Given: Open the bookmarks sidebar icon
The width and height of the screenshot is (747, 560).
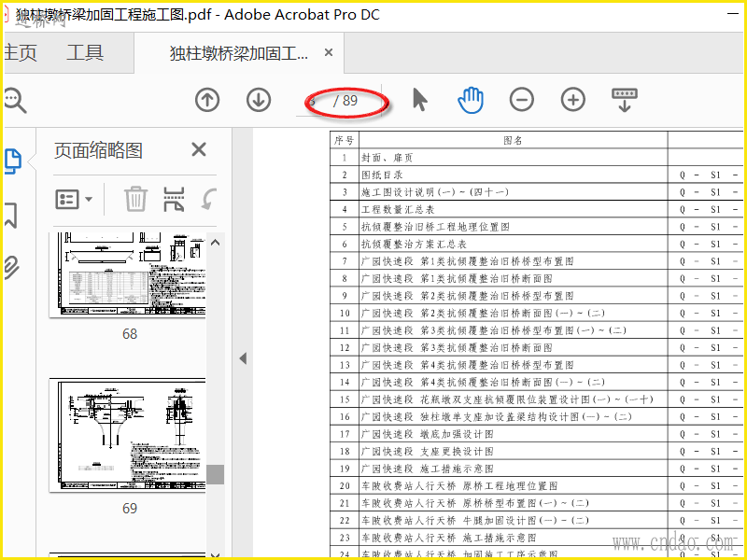Looking at the screenshot, I should pos(11,216).
